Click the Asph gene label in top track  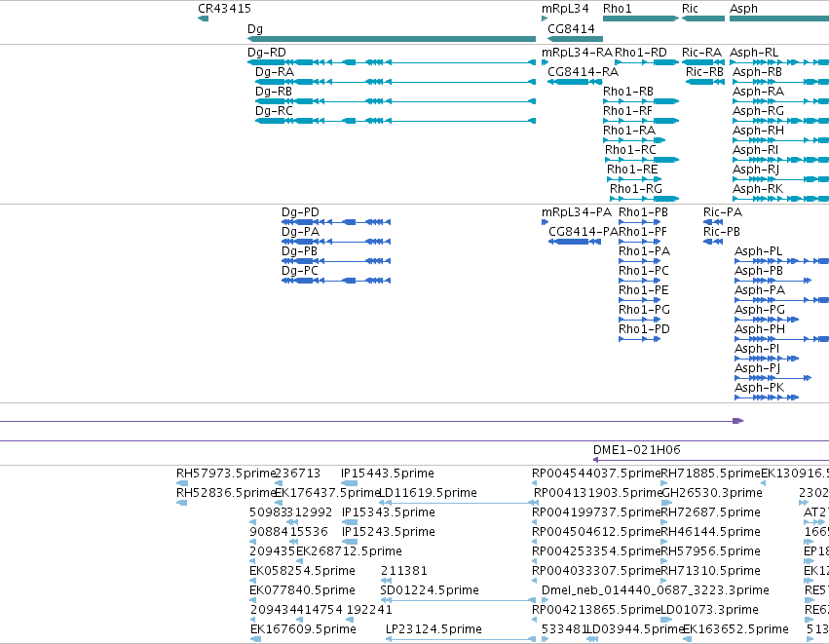(743, 9)
